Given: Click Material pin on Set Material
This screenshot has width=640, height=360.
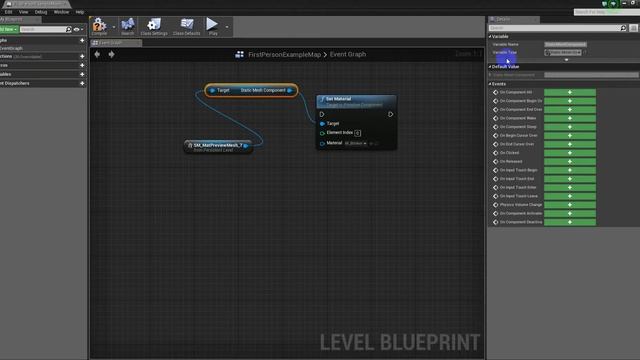Looking at the screenshot, I should (322, 144).
